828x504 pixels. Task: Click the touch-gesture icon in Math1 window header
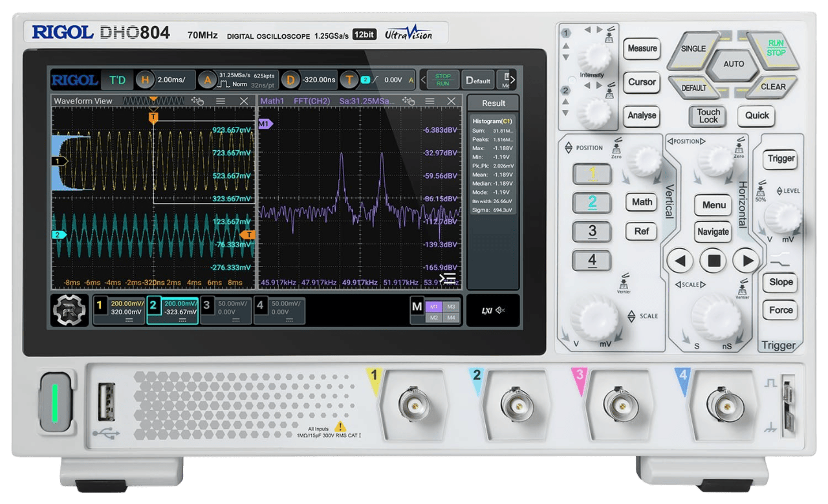(x=408, y=101)
